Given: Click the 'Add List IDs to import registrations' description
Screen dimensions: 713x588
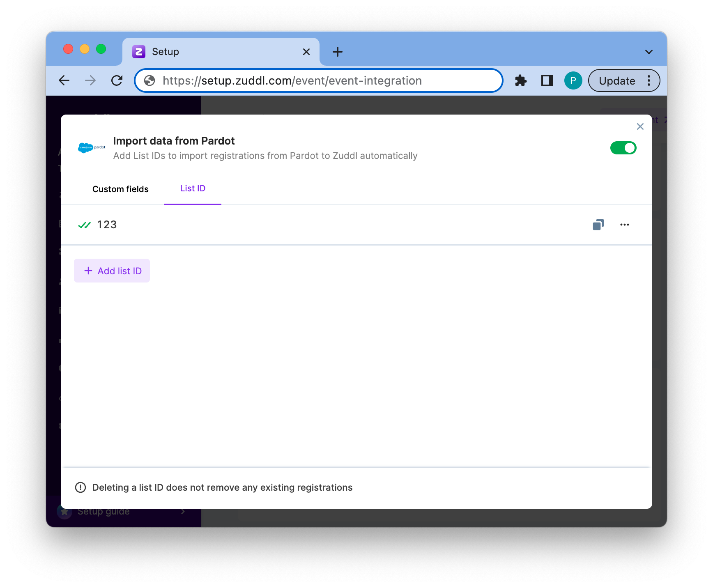Looking at the screenshot, I should tap(265, 156).
